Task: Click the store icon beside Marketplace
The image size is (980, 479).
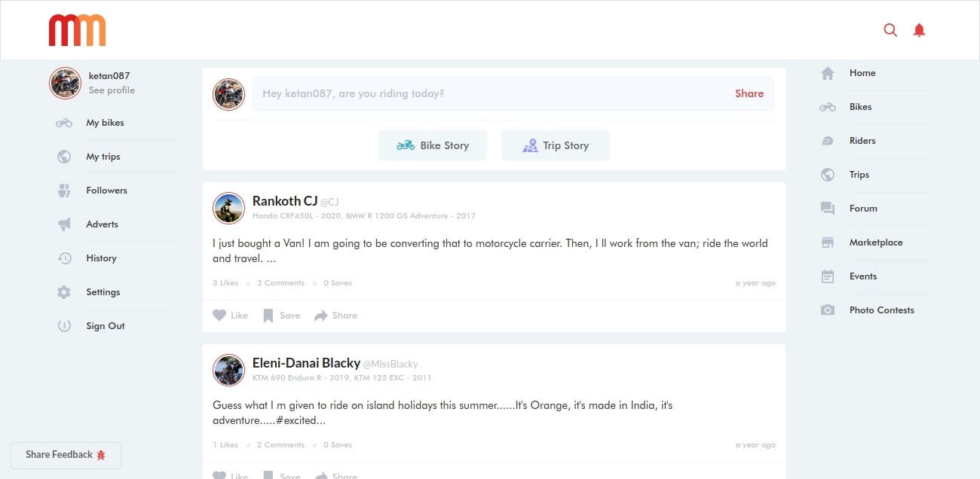Action: [x=828, y=243]
